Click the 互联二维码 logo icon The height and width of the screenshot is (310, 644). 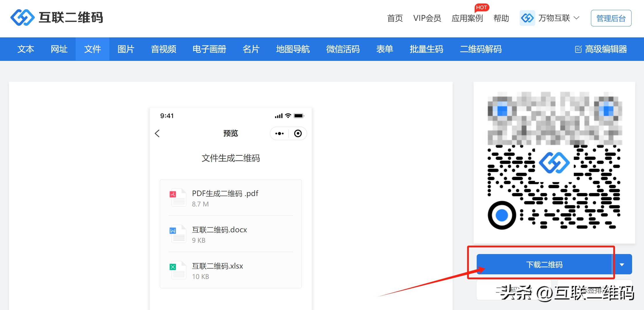pyautogui.click(x=22, y=17)
